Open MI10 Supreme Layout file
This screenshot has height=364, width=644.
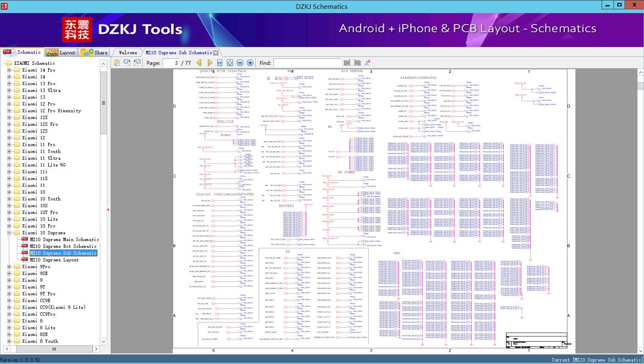click(54, 260)
